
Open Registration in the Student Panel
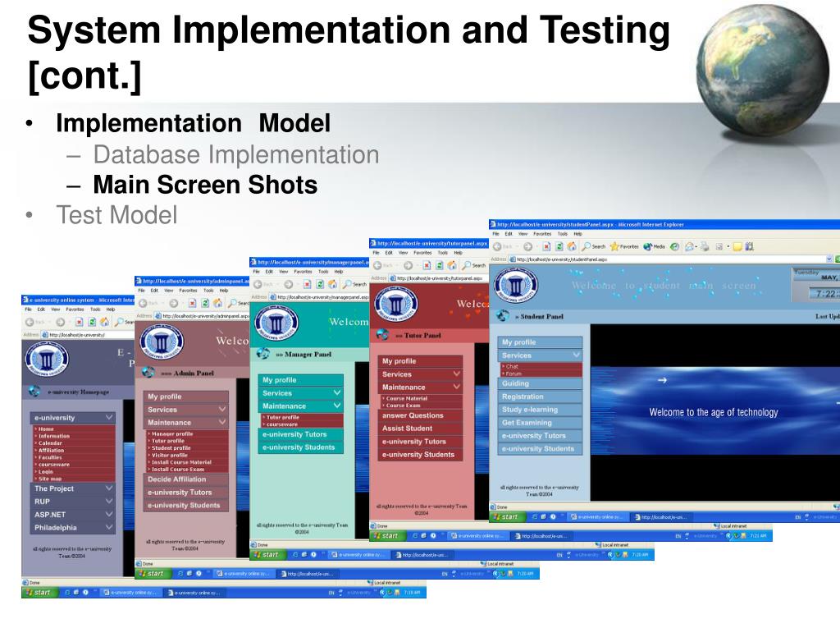point(540,397)
